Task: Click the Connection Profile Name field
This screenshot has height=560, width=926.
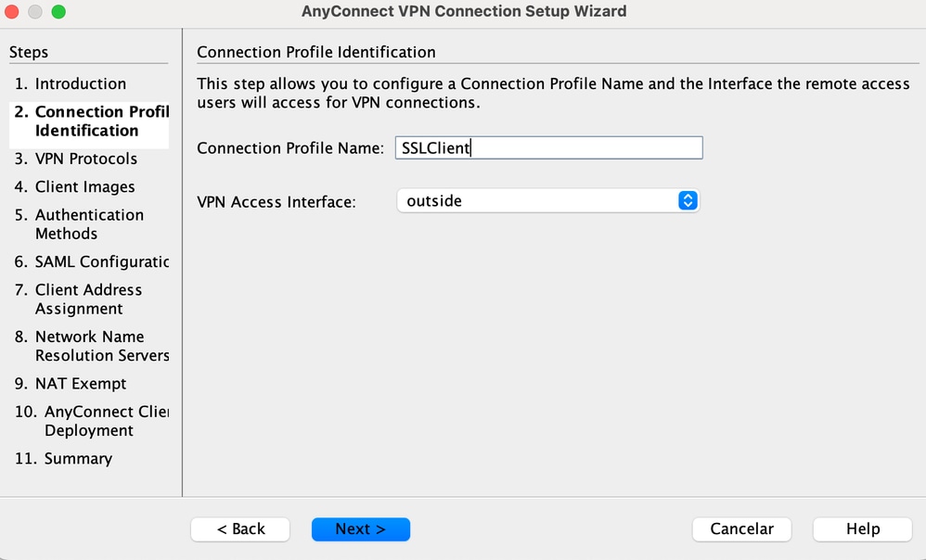Action: tap(548, 147)
